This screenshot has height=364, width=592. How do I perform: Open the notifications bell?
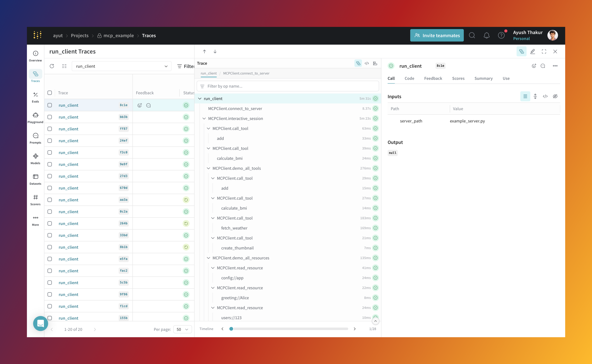[x=486, y=36]
